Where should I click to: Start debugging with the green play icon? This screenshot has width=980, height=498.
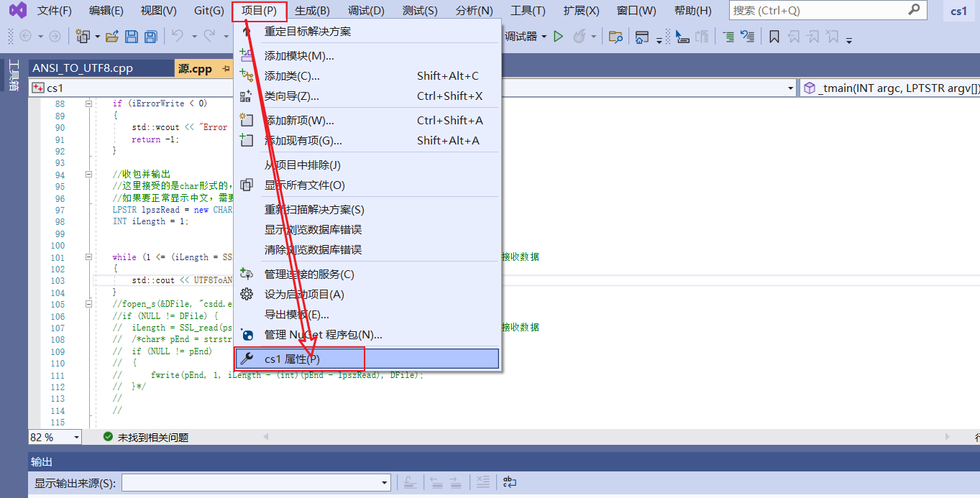point(559,36)
